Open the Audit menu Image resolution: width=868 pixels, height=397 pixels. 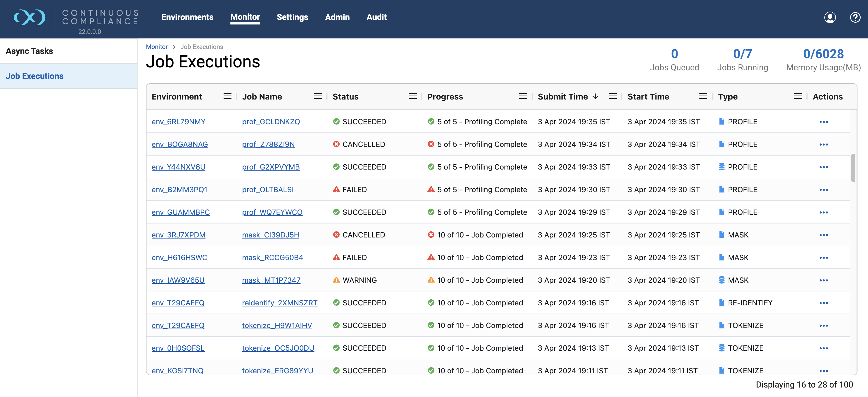pyautogui.click(x=376, y=17)
